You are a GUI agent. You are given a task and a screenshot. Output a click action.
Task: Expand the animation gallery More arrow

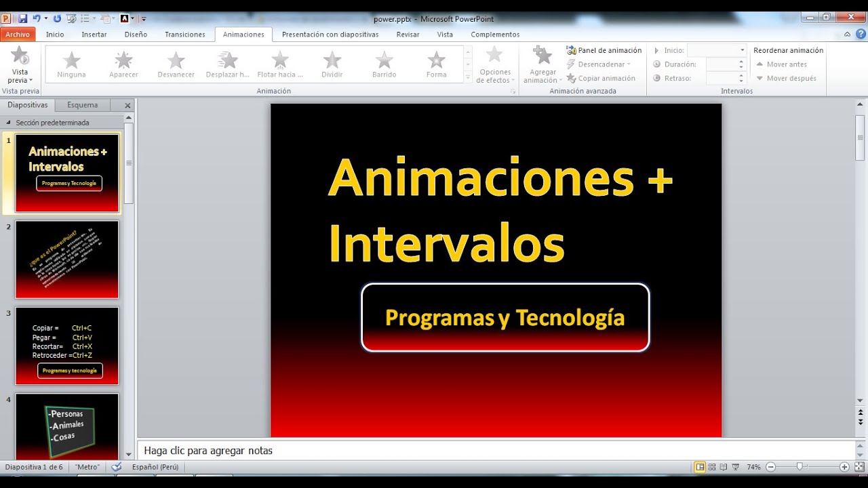[468, 79]
